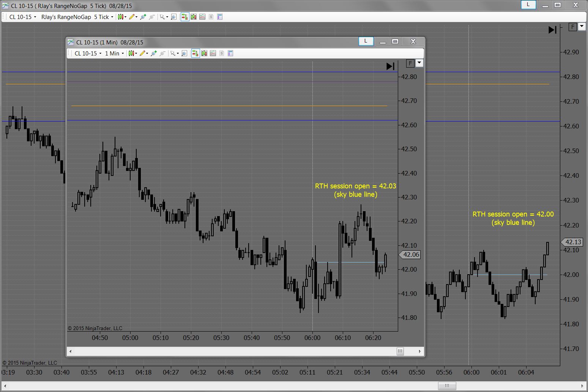Open chart Properties in 1 Min window
588x392 pixels.
230,53
